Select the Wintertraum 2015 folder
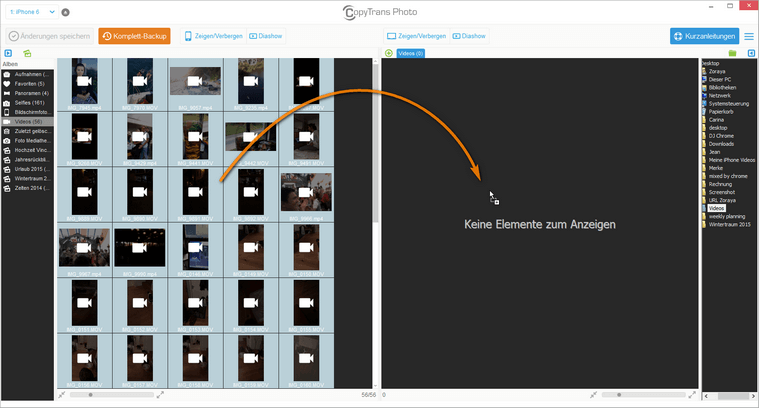759x408 pixels. (729, 225)
